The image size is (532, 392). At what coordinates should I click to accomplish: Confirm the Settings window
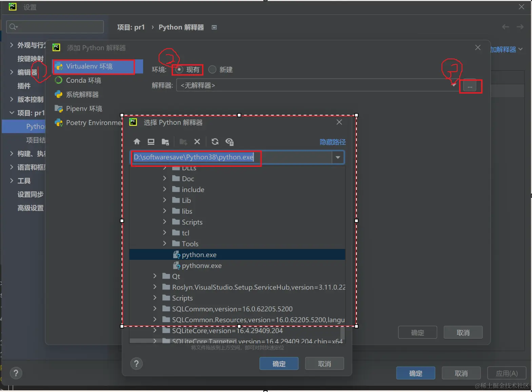(416, 373)
